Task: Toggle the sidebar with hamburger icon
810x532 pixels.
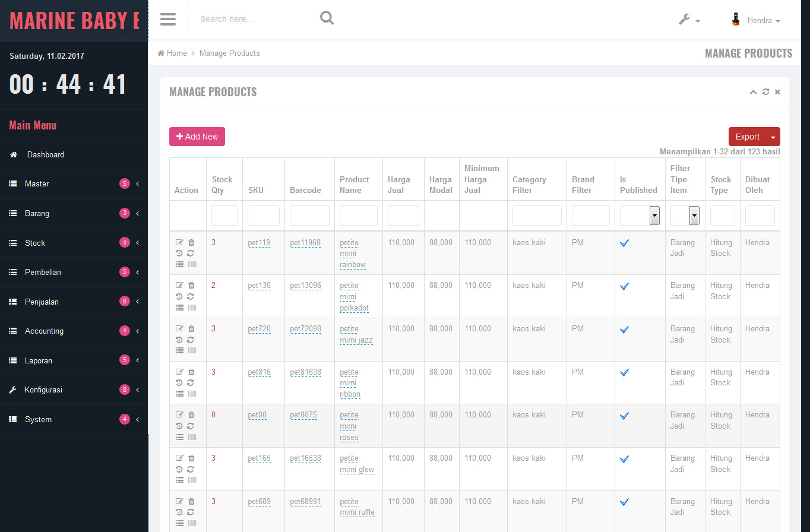Action: (x=168, y=19)
